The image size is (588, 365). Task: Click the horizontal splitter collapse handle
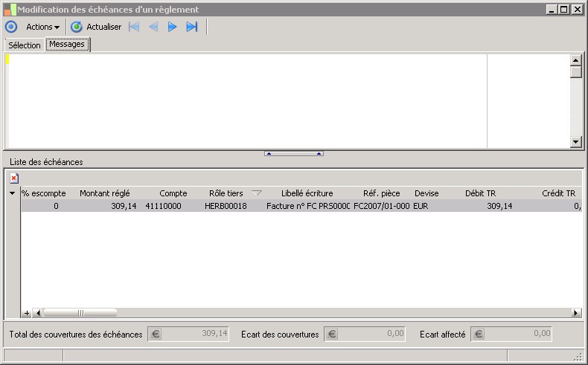pyautogui.click(x=294, y=153)
